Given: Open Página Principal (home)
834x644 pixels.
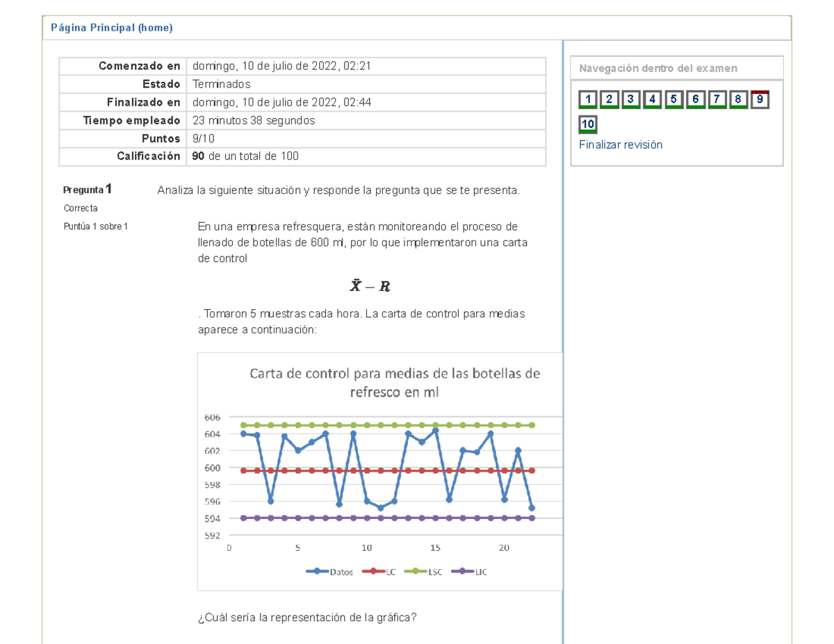Looking at the screenshot, I should 113,27.
